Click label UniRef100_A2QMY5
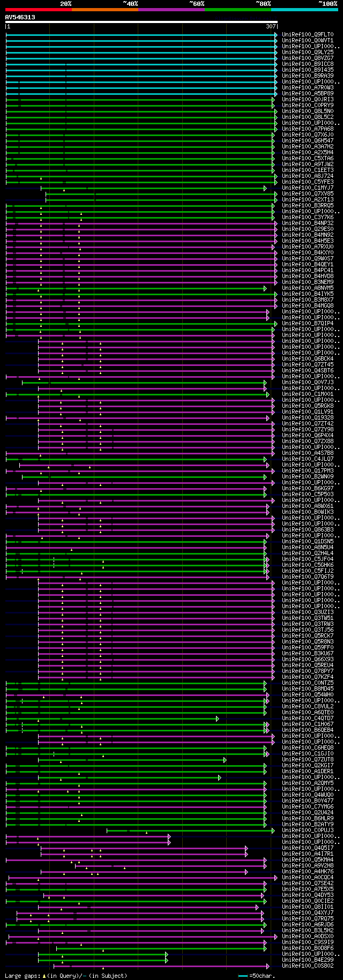This screenshot has width=343, height=980. point(308,783)
